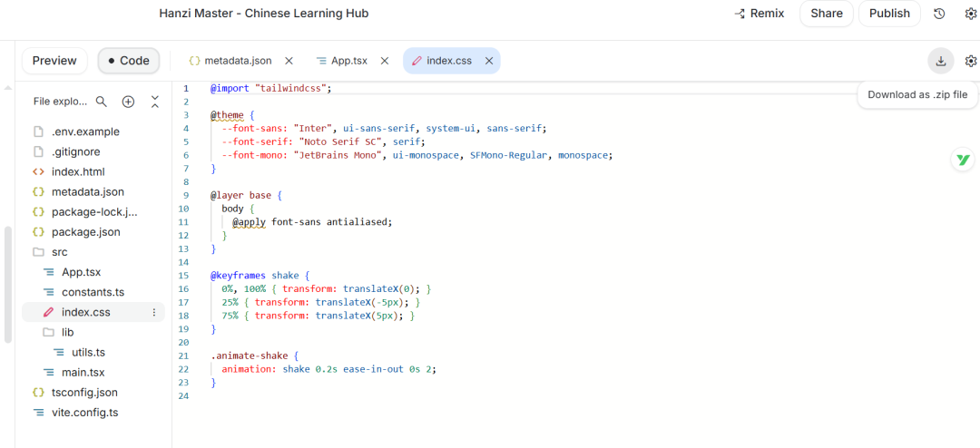Viewport: 980px width, 448px height.
Task: Collapse the src folder
Action: 59,252
